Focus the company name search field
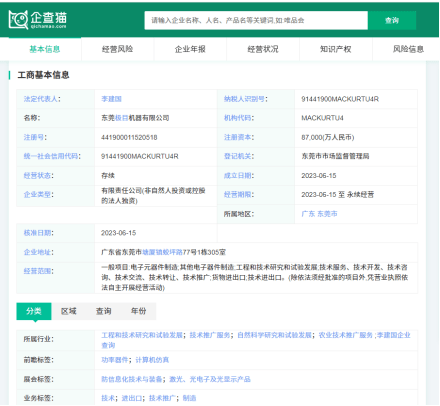This screenshot has height=406, width=440. (x=256, y=20)
